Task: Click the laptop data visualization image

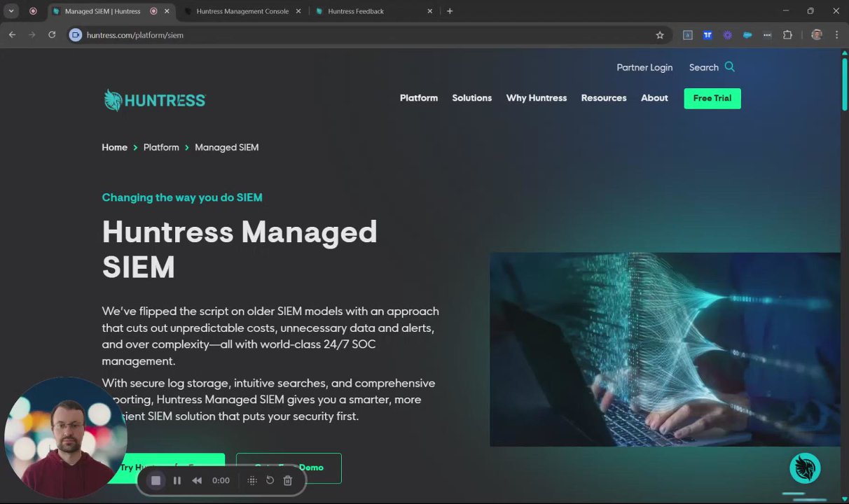Action: point(665,349)
